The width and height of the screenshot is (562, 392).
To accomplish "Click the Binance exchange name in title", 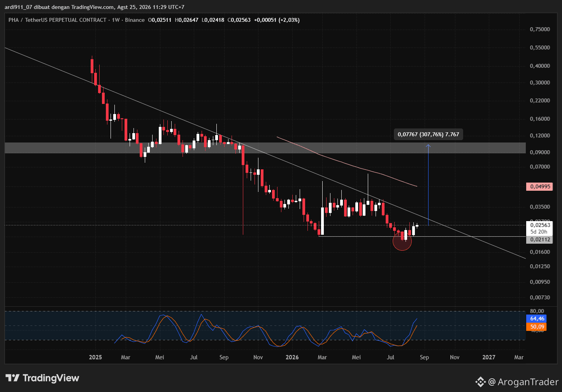I will [135, 20].
